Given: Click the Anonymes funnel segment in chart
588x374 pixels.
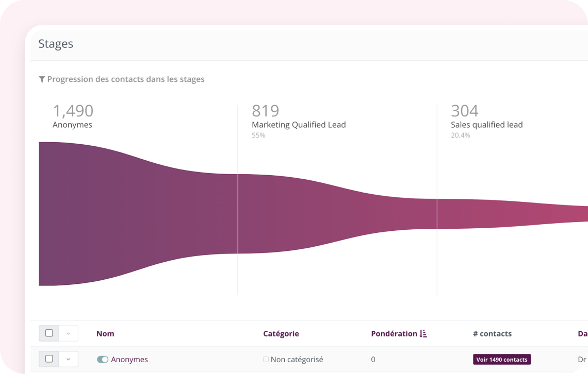Looking at the screenshot, I should 134,214.
